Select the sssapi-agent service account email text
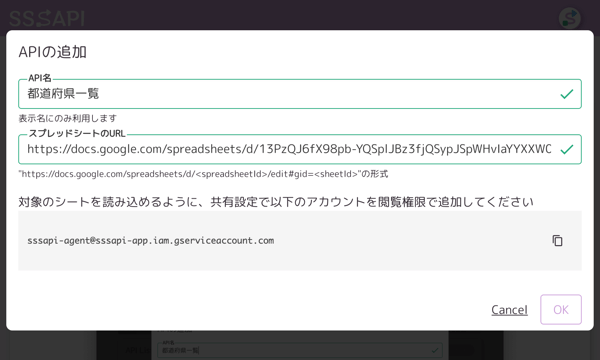The height and width of the screenshot is (360, 600). pyautogui.click(x=150, y=241)
